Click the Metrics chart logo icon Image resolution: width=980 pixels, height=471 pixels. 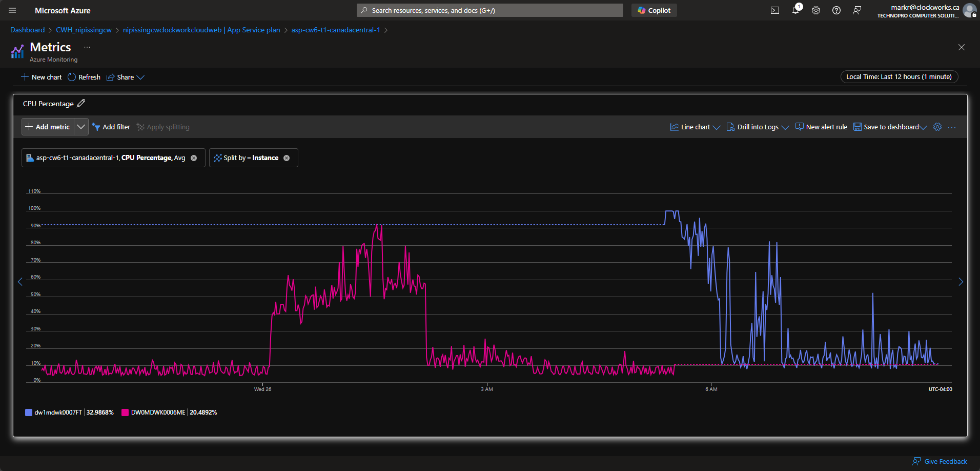tap(17, 51)
